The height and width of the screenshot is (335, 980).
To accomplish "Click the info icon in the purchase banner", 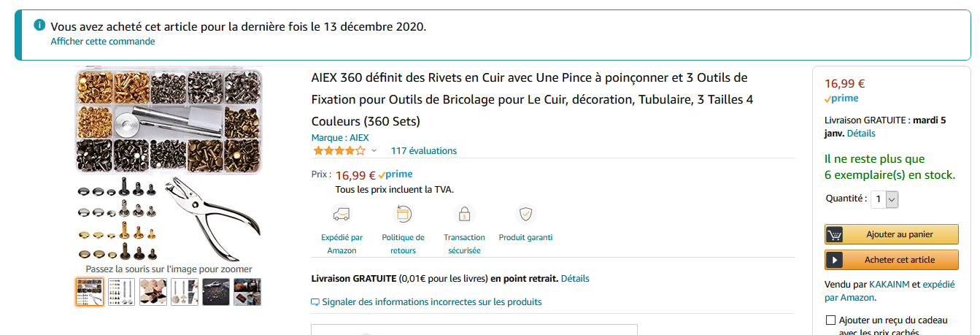I will pos(39,26).
